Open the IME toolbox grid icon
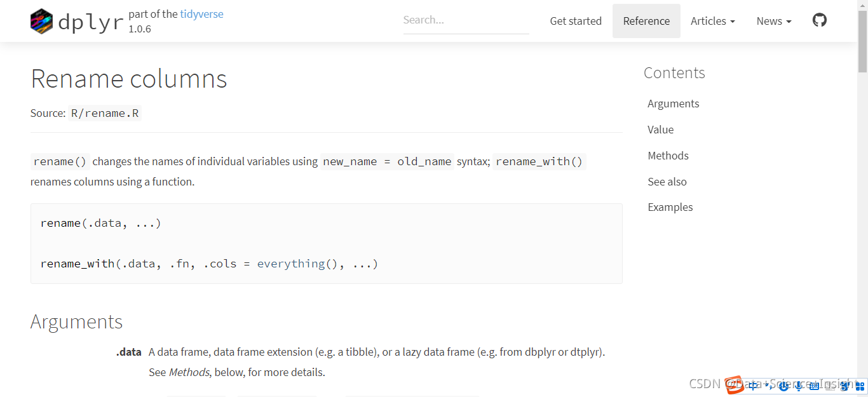 tap(860, 386)
